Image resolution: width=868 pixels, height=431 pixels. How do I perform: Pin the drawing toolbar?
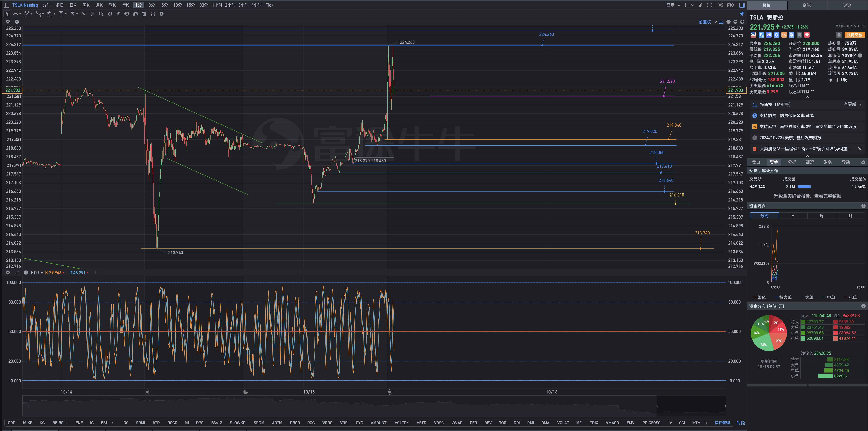coord(742,14)
